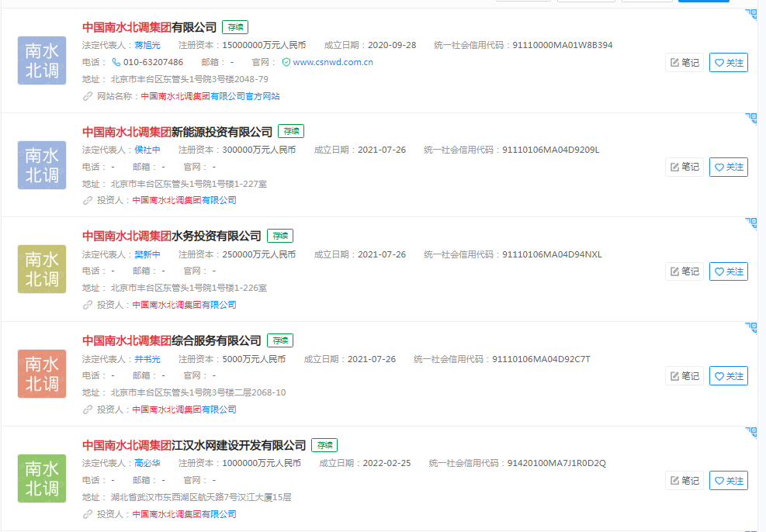Visit the official website www.csnwd.com.cn

pos(333,62)
